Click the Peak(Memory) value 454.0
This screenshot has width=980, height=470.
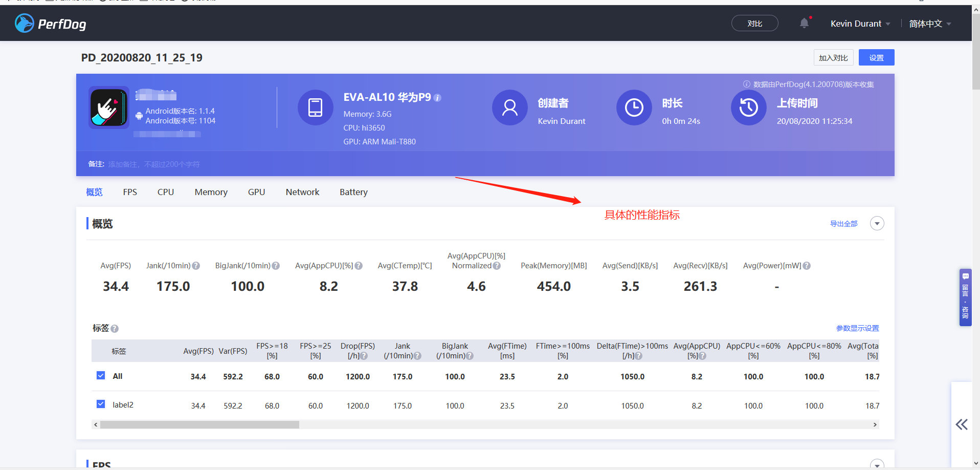pyautogui.click(x=553, y=286)
